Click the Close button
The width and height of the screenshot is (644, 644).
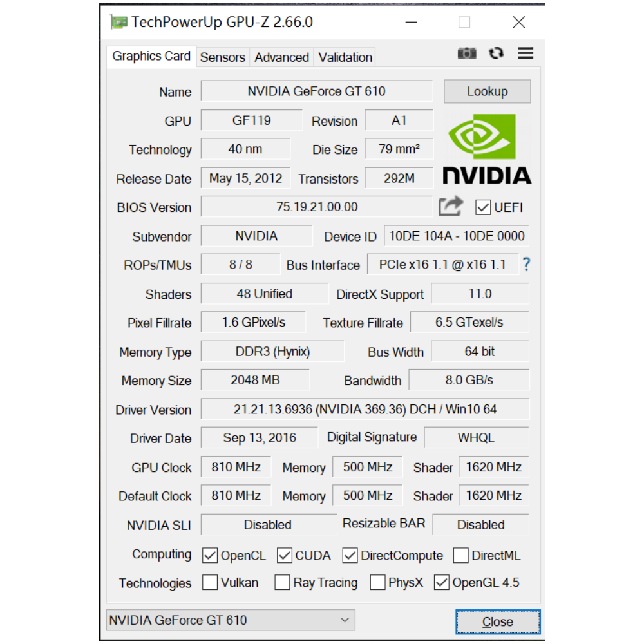(x=498, y=621)
